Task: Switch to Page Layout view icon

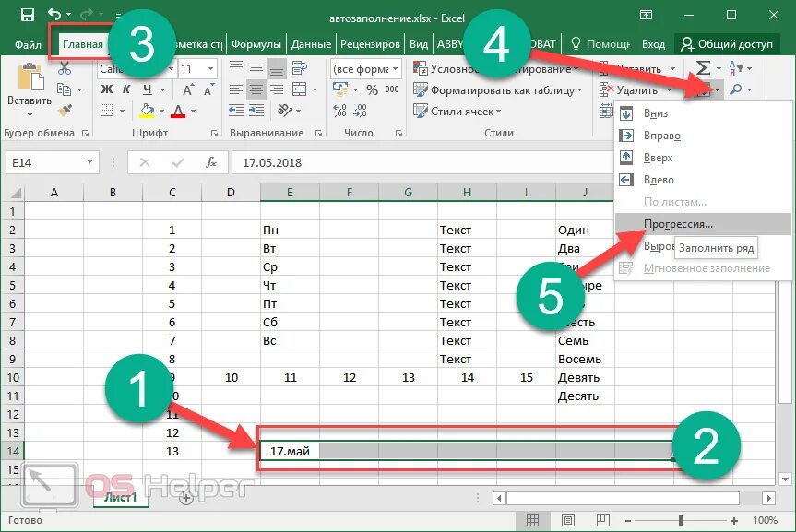Action: pos(568,520)
